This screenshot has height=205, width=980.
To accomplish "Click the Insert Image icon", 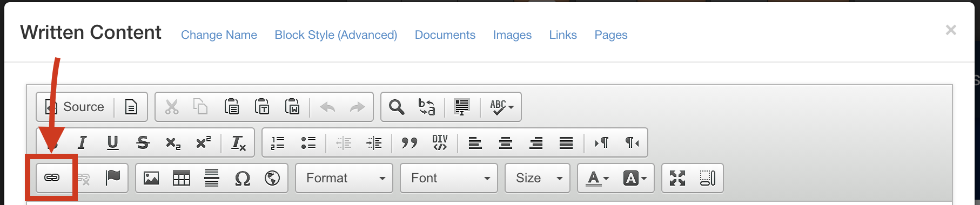I will [151, 177].
